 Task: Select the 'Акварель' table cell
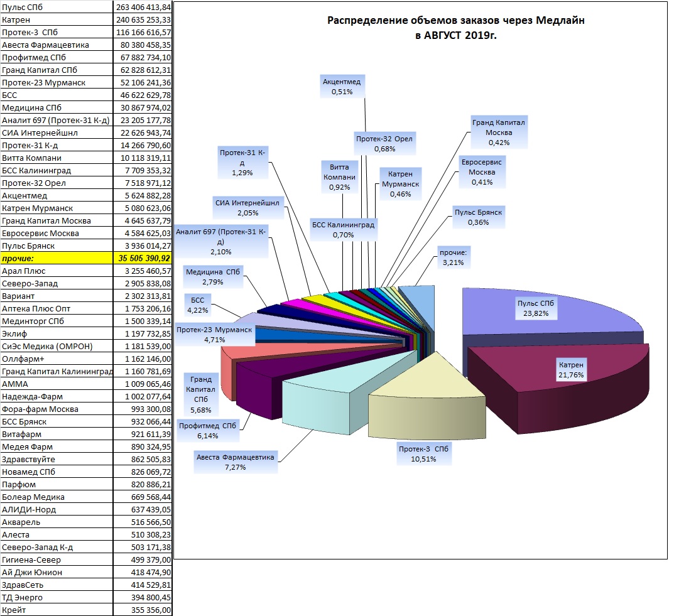(57, 522)
